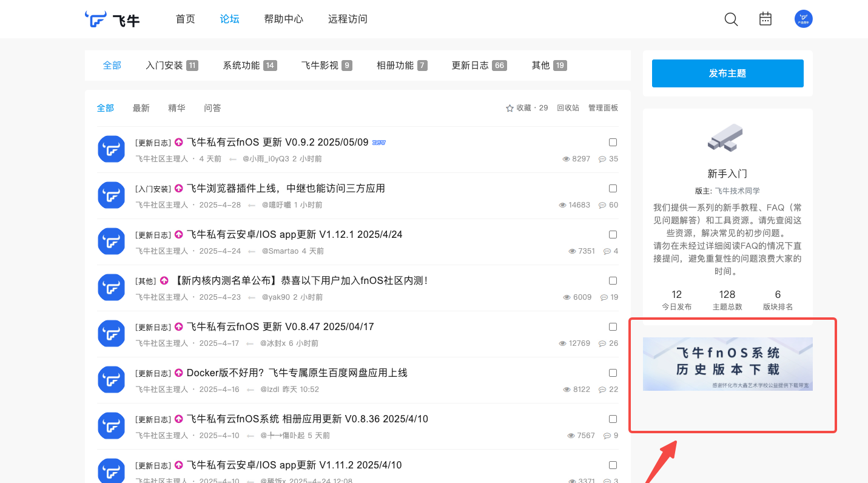The width and height of the screenshot is (868, 483).
Task: Click avatar of V0.8.47 update post
Action: click(111, 334)
